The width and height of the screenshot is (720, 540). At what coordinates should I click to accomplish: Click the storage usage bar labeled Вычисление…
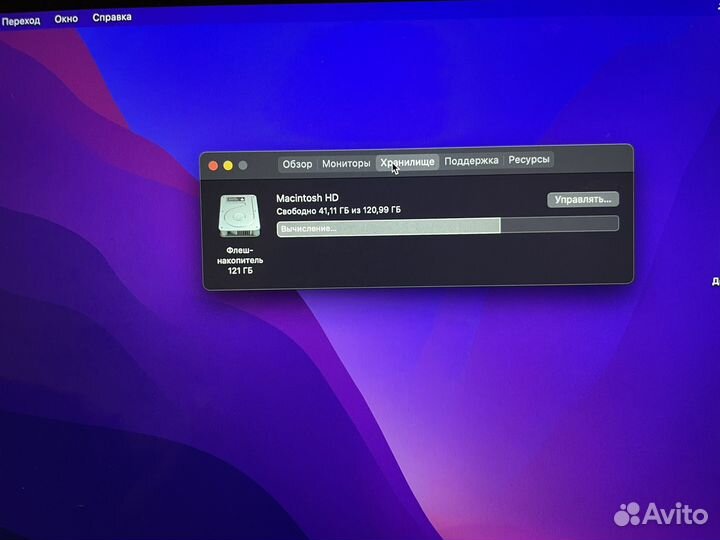(x=447, y=226)
